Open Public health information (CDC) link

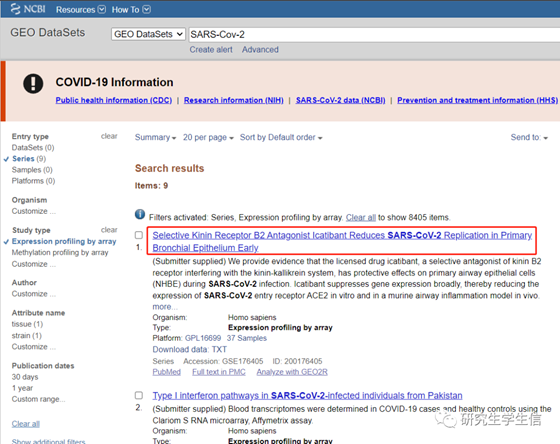[x=114, y=100]
